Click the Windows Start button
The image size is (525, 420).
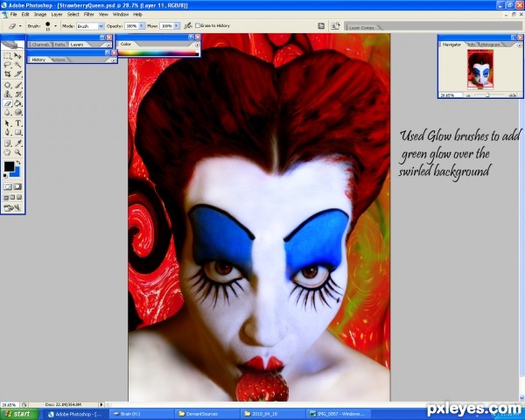point(17,414)
